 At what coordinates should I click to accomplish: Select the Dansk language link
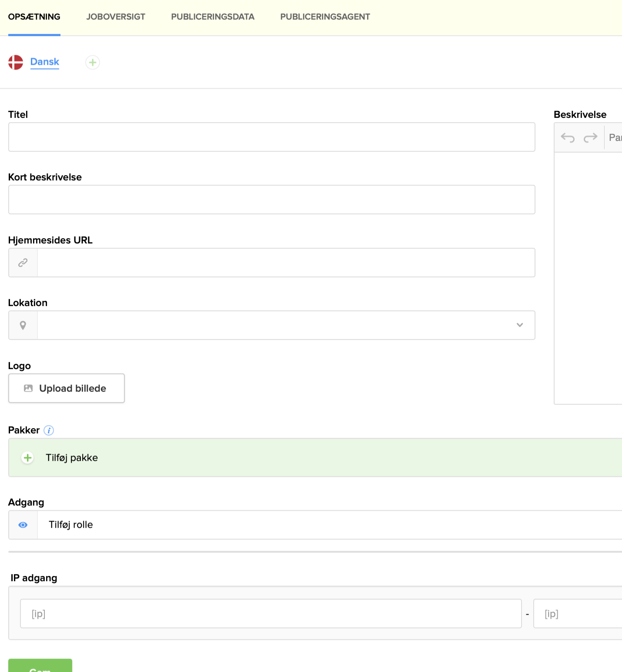[45, 62]
